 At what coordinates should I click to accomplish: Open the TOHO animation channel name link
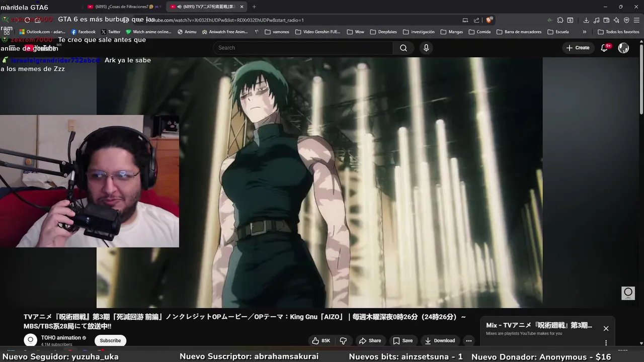pos(61,338)
